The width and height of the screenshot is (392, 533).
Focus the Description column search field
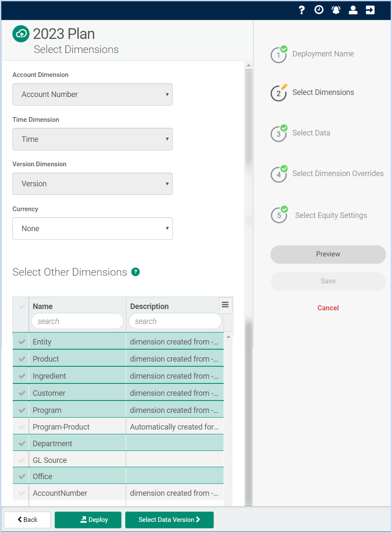coord(175,321)
